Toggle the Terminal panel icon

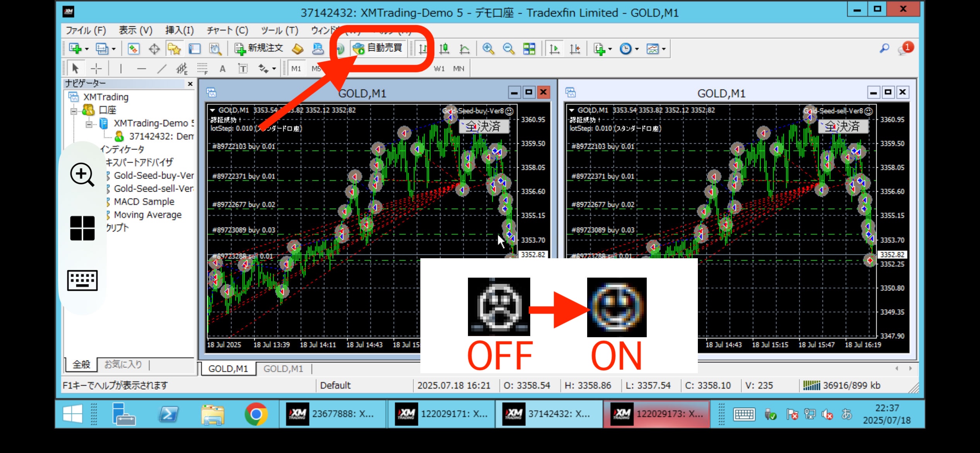pos(194,49)
